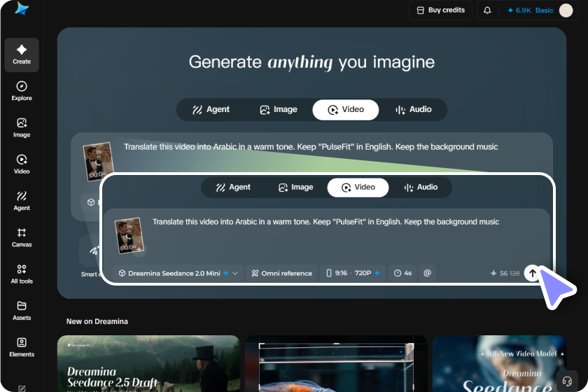Image resolution: width=588 pixels, height=392 pixels.
Task: Open the Canvas tool in the sidebar
Action: pyautogui.click(x=22, y=237)
